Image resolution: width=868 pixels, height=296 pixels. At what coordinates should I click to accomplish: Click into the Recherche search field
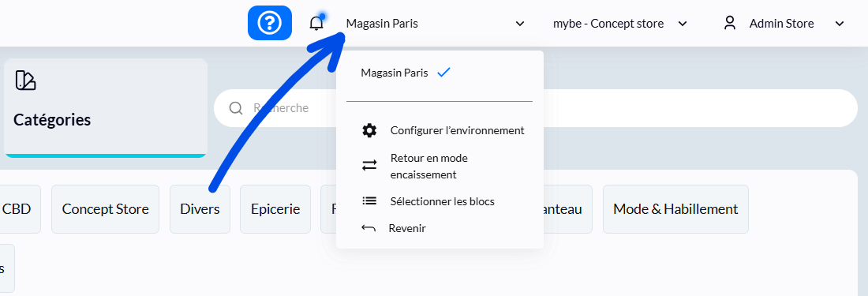tap(535, 108)
